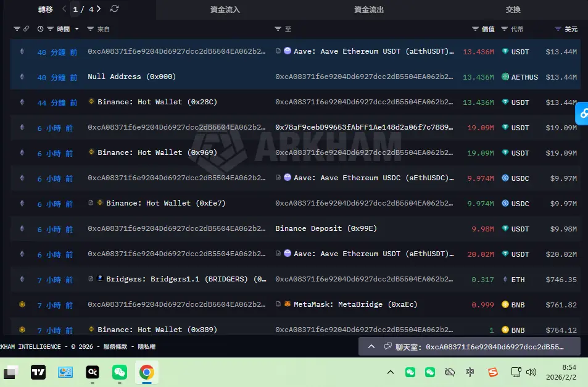588x387 pixels.
Task: Open Aave Ethereum USDC (aEthUSDC) entity
Action: pos(373,178)
